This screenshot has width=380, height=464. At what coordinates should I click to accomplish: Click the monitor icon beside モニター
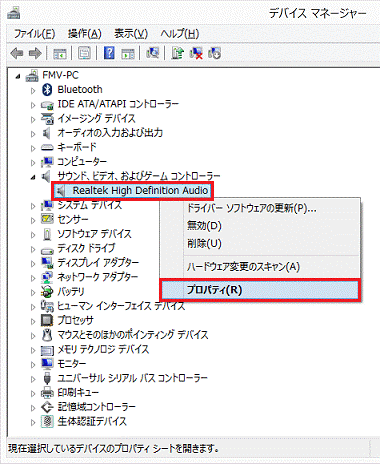47,363
